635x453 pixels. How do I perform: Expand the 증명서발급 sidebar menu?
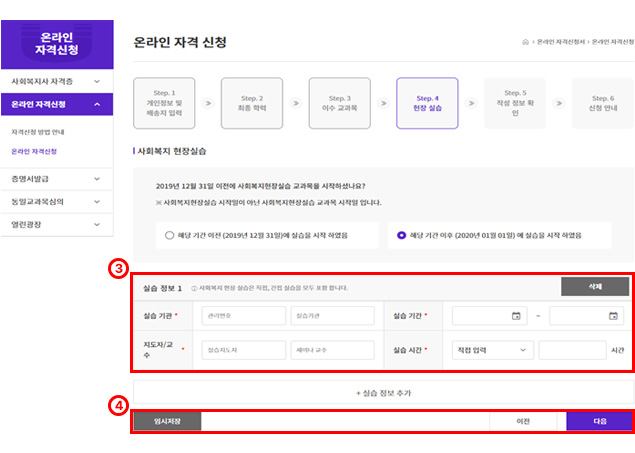[57, 179]
